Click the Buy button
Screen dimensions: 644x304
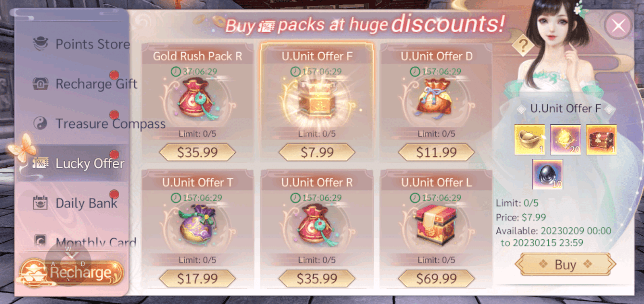tap(565, 265)
